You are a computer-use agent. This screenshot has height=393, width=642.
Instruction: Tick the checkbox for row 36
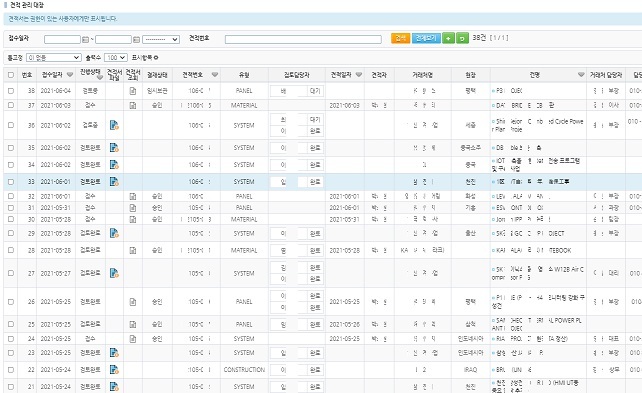pyautogui.click(x=11, y=125)
